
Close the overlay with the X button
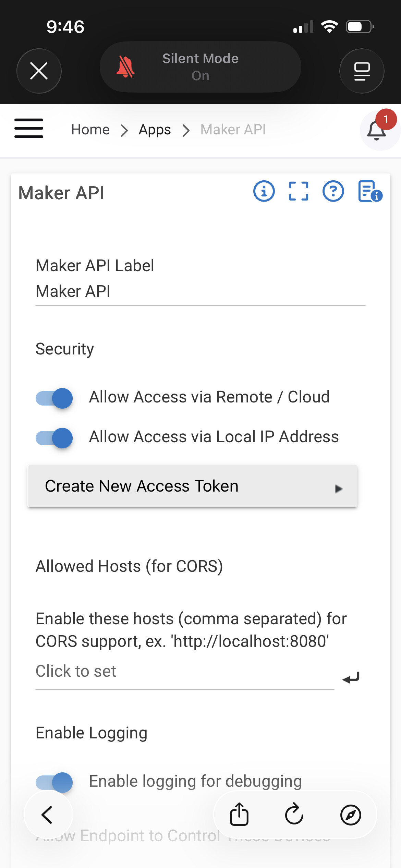click(x=39, y=71)
